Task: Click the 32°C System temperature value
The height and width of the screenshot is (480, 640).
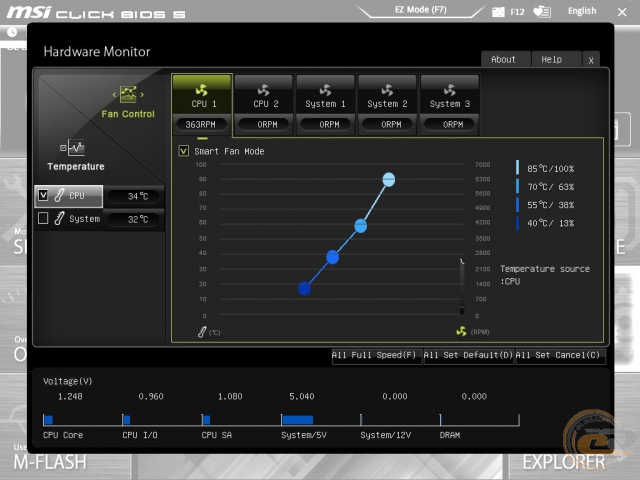Action: point(133,220)
